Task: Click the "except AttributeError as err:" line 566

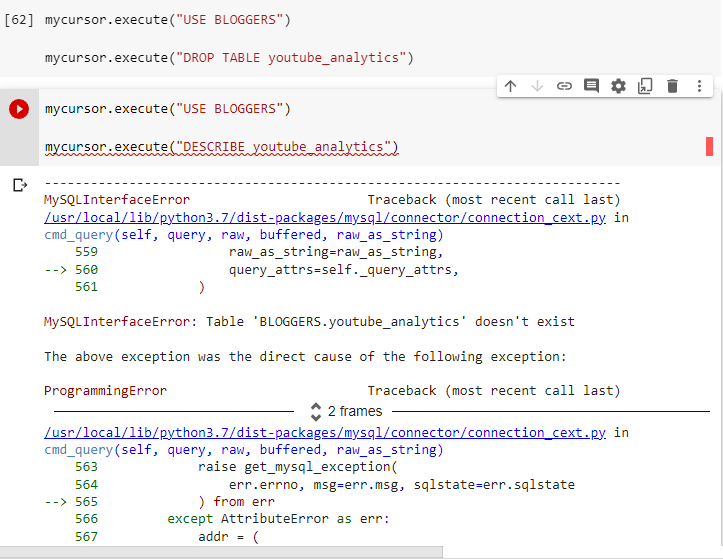Action: [232, 519]
